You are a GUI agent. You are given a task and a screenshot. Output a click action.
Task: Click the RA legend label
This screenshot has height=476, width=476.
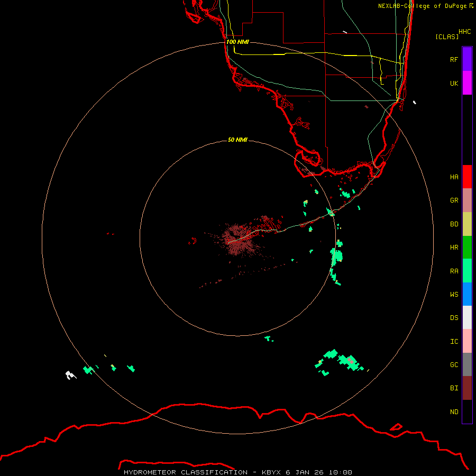click(x=454, y=271)
